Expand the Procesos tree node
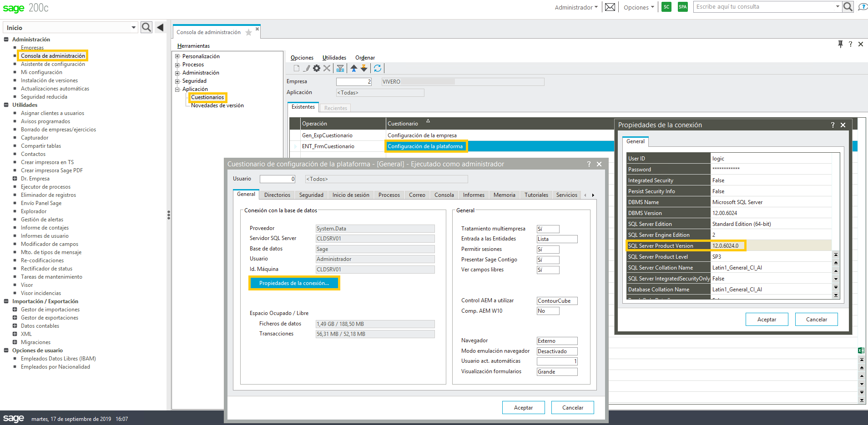 coord(177,65)
